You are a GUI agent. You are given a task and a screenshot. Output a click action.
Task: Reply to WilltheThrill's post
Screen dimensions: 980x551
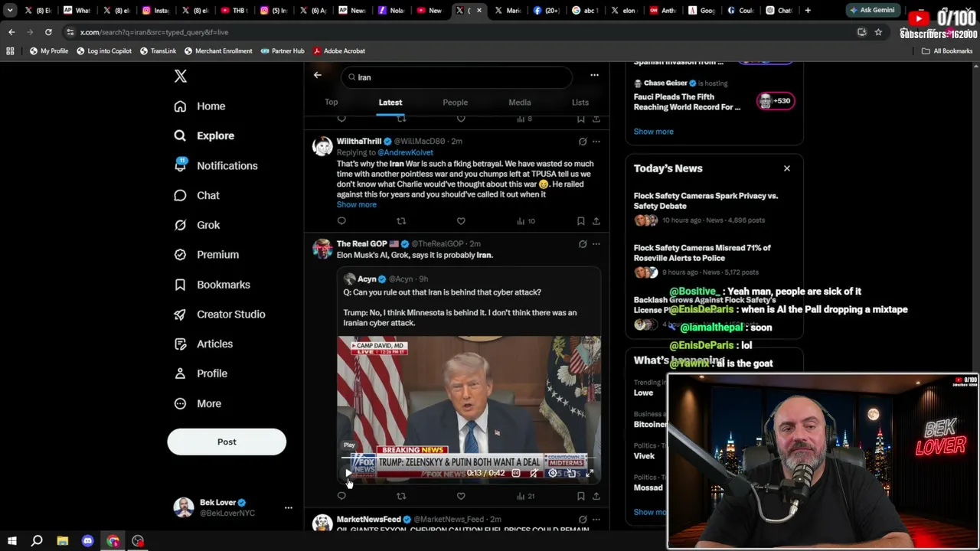point(341,221)
